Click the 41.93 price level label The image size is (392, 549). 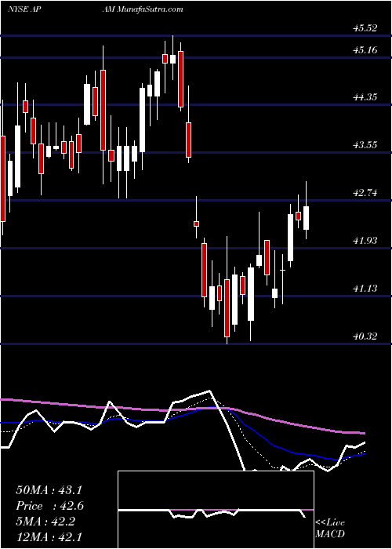(x=365, y=241)
